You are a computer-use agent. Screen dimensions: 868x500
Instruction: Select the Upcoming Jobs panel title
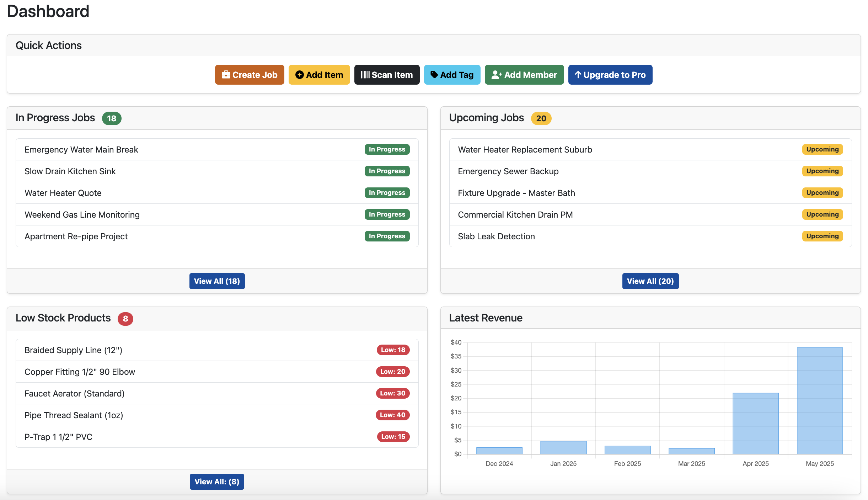(487, 118)
